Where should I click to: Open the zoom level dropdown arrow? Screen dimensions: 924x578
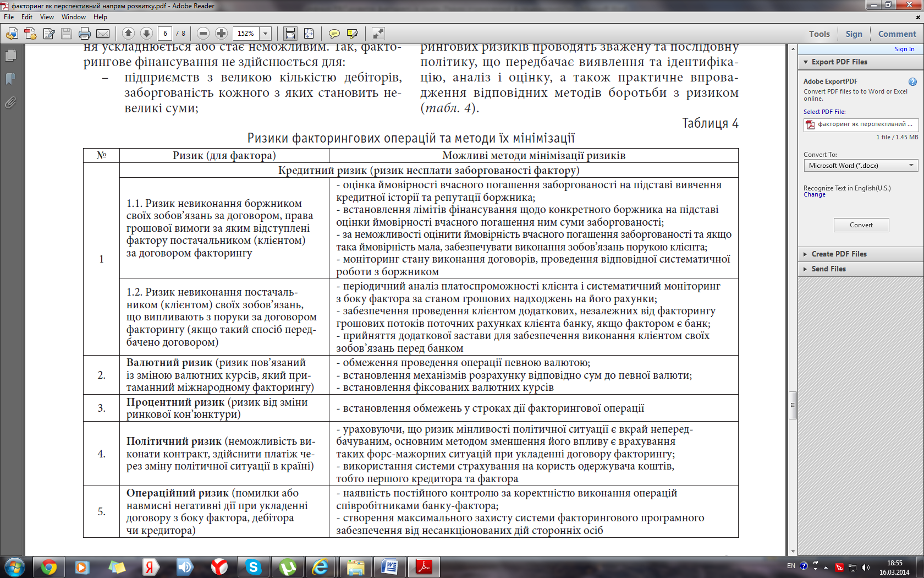click(x=265, y=34)
